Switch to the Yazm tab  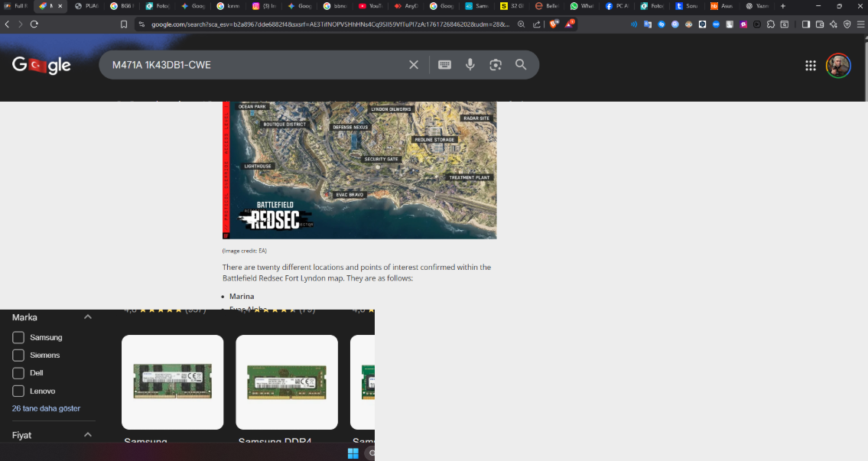point(757,6)
